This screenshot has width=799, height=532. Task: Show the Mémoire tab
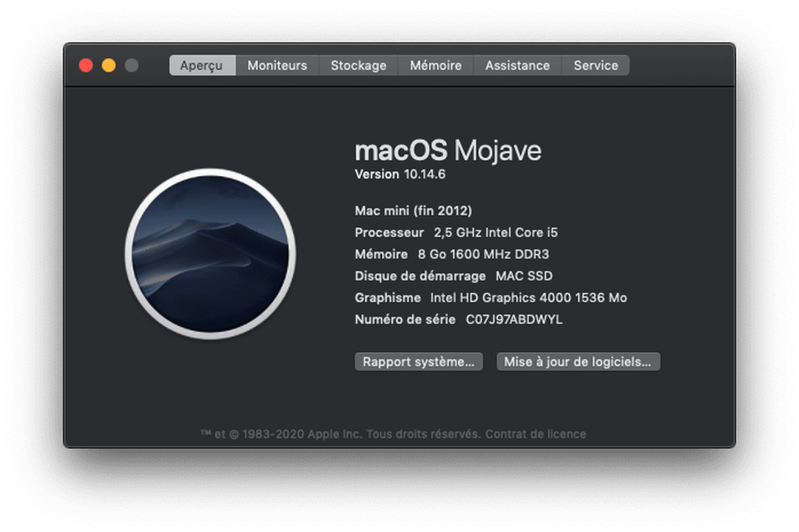[435, 65]
